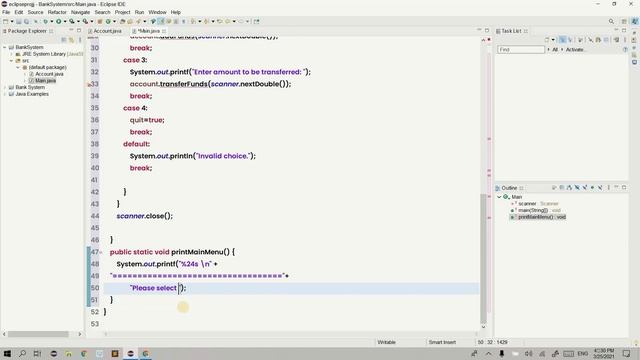Click the volume icon in system tray
This screenshot has width=640, height=360.
528,353
